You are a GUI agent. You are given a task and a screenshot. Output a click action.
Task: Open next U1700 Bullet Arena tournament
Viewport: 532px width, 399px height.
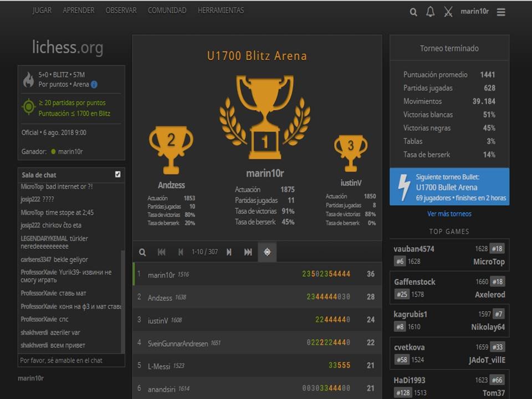click(x=449, y=187)
